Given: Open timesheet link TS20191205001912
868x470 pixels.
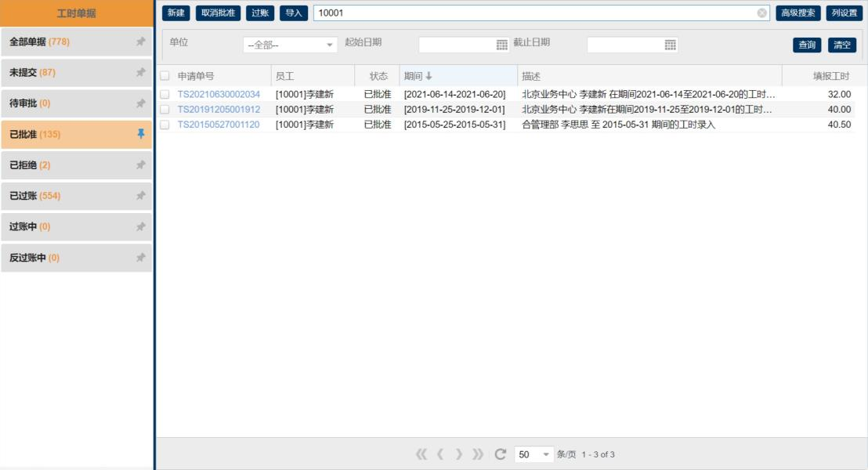Looking at the screenshot, I should click(x=219, y=110).
